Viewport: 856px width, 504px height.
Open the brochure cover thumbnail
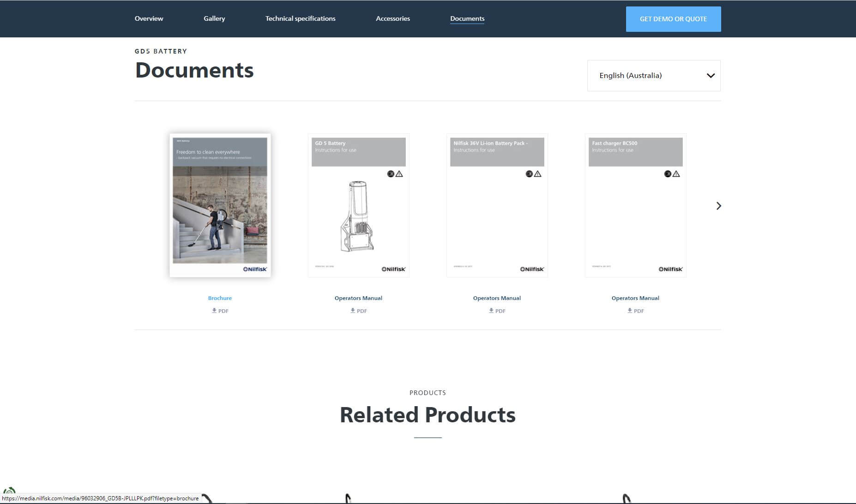point(220,205)
